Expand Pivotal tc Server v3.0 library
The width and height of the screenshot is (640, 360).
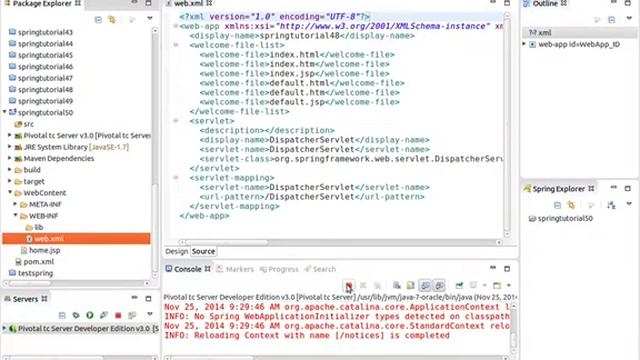(10, 135)
